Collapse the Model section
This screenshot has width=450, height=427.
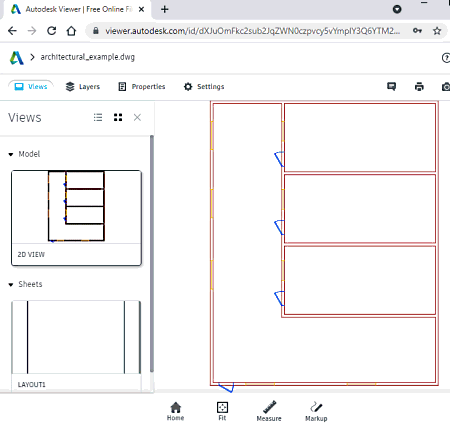[11, 154]
